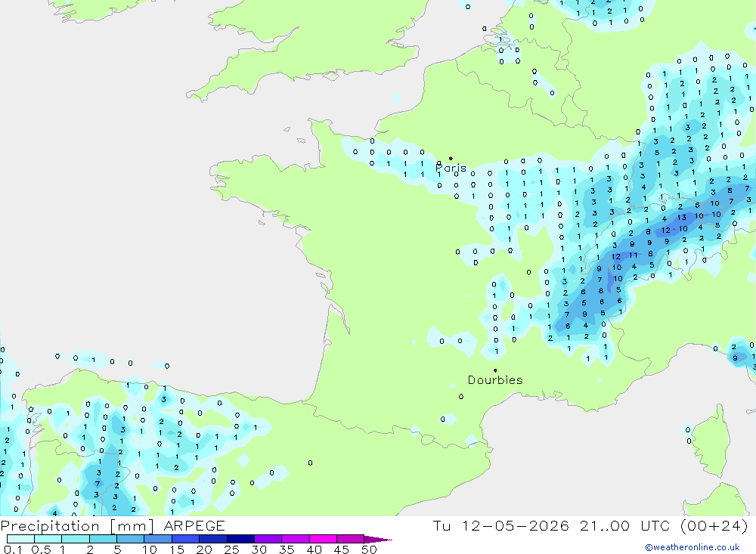Select the forecast date 'Tu 12-05-2026'
The image size is (756, 554).
point(501,525)
